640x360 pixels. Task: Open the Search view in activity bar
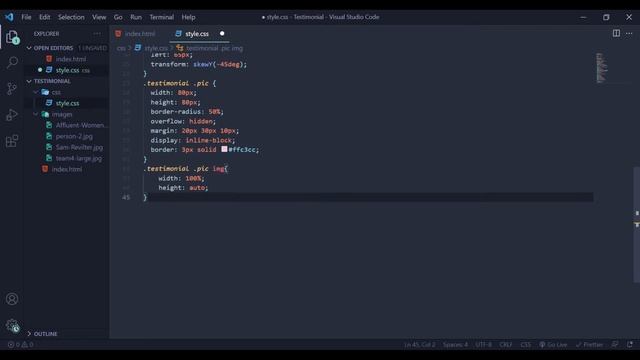coord(12,62)
